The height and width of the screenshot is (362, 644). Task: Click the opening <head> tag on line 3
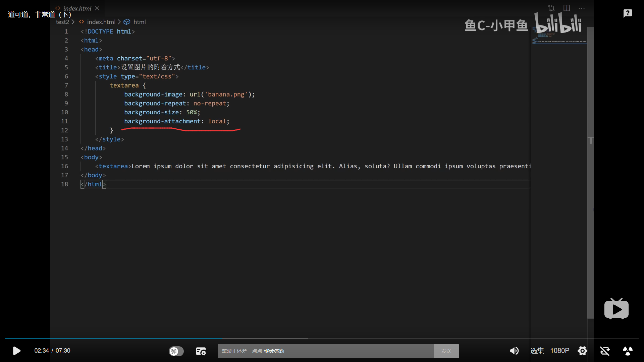91,50
